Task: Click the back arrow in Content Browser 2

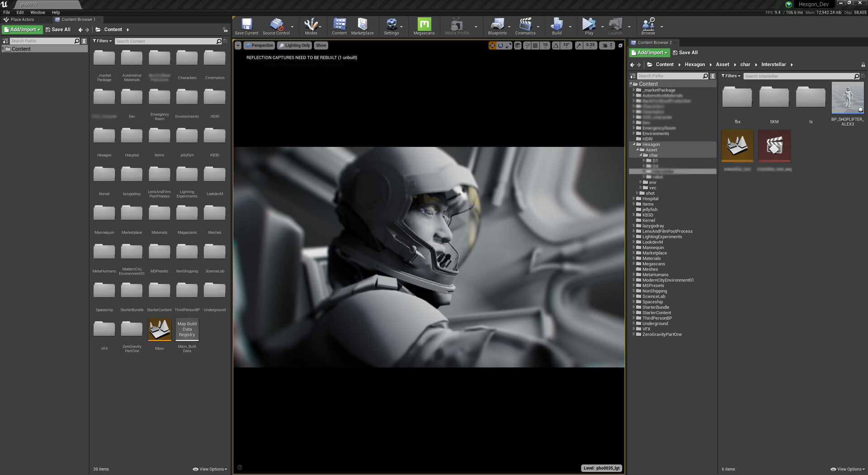Action: (632, 65)
